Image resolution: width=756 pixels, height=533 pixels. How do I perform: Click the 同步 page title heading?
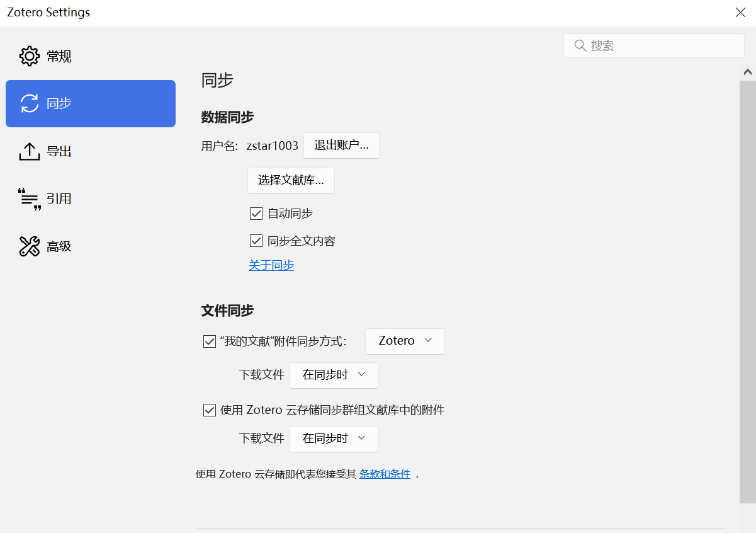pyautogui.click(x=217, y=80)
